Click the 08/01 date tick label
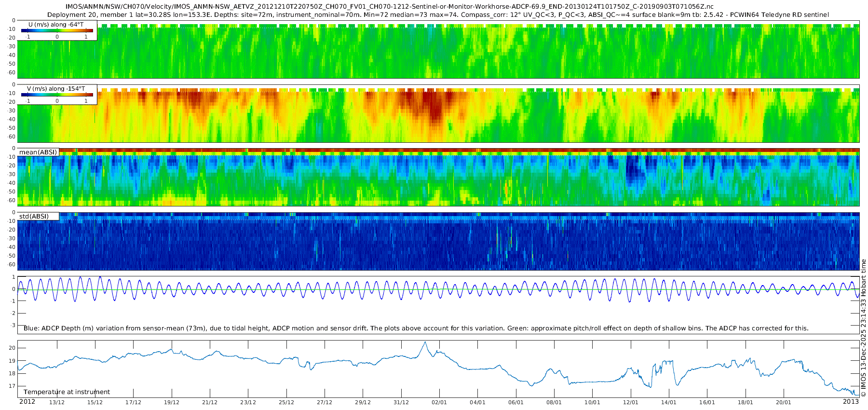The width and height of the screenshot is (868, 410). [x=554, y=403]
